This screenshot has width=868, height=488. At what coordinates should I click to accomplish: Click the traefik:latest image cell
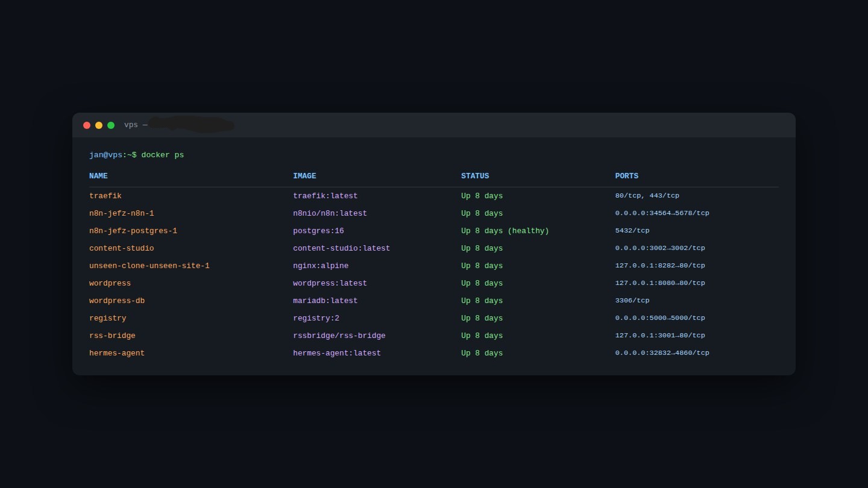point(325,196)
